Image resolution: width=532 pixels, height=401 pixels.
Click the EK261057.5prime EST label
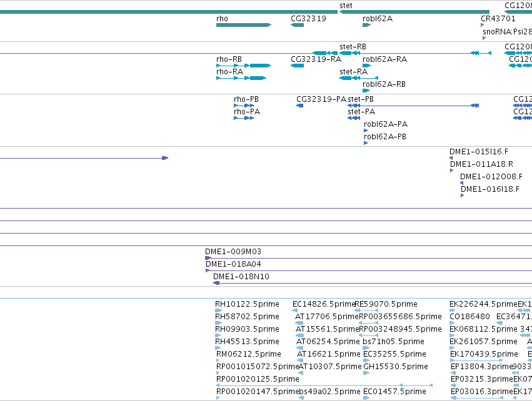pos(483,342)
